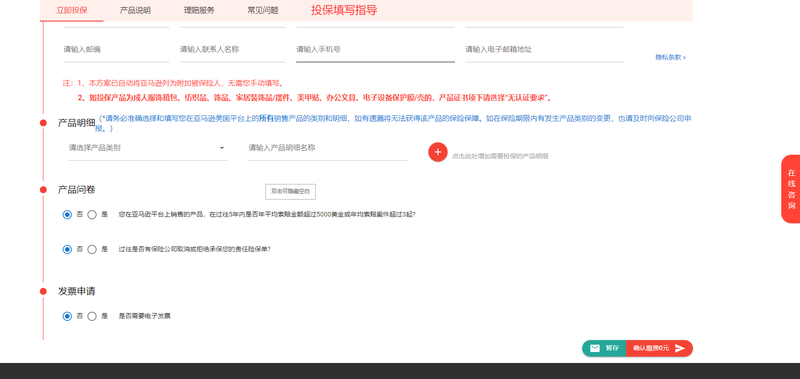The image size is (800, 379).
Task: Select 是 for 是否需要电子发票
Action: tap(92, 316)
